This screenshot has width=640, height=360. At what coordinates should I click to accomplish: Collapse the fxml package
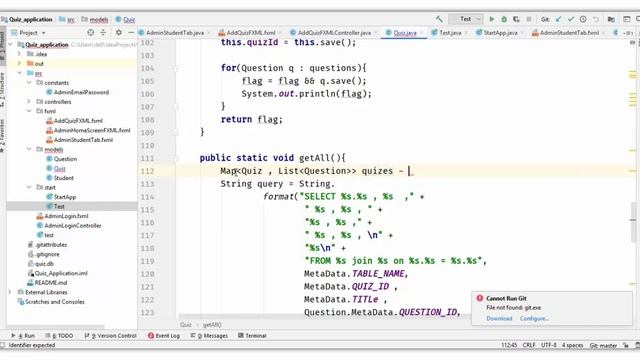[x=29, y=111]
